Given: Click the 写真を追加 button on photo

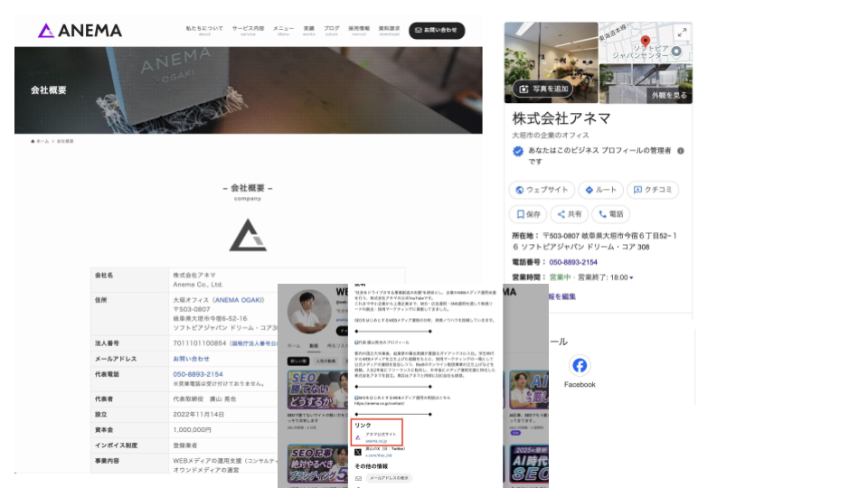Looking at the screenshot, I should tap(542, 89).
